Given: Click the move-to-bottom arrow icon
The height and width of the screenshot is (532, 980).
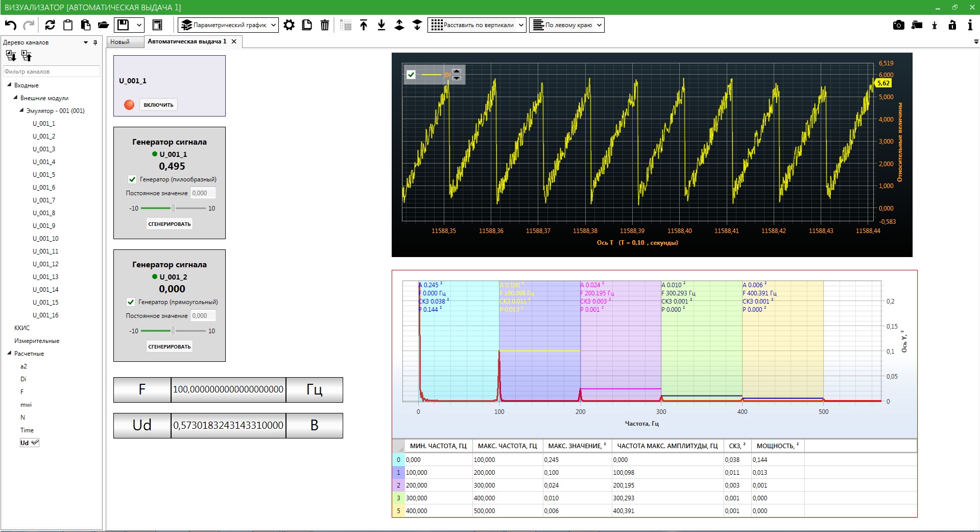Looking at the screenshot, I should tap(381, 25).
